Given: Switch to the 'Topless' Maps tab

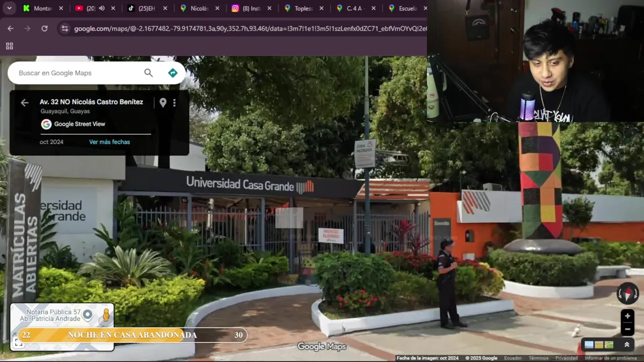Looking at the screenshot, I should click(303, 8).
